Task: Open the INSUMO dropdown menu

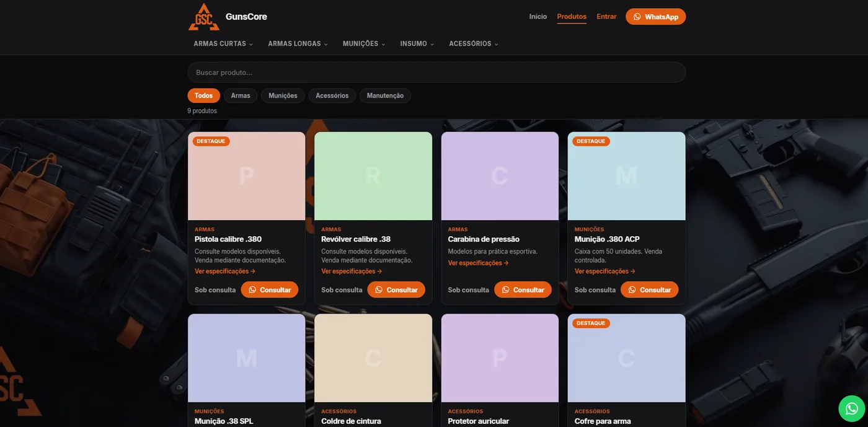Action: pyautogui.click(x=417, y=44)
